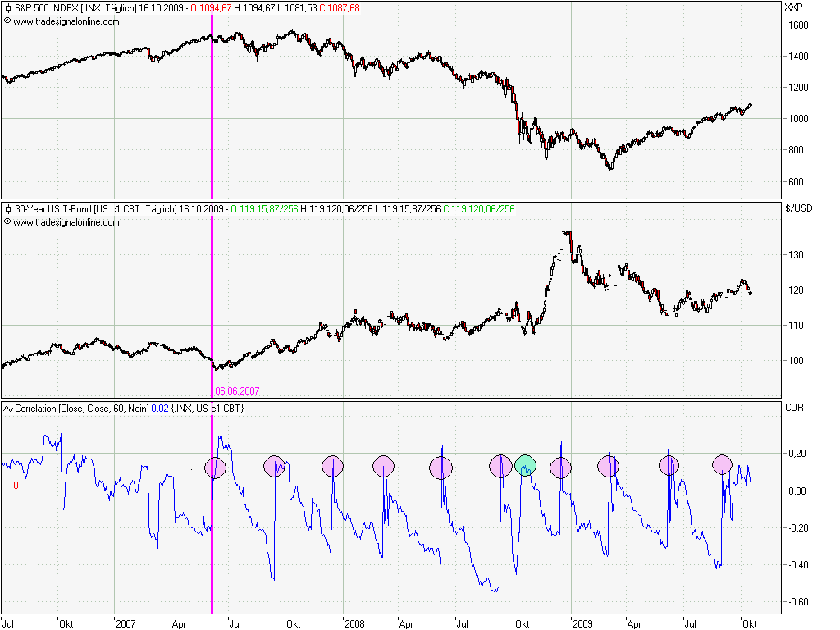This screenshot has width=840, height=630.
Task: Click the -0,20 correlation axis label
Action: coord(797,528)
